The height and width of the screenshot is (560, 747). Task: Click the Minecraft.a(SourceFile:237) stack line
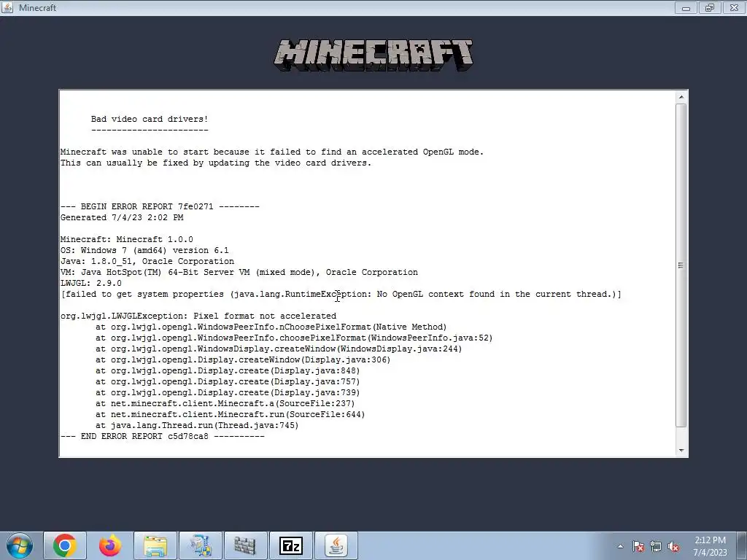tap(225, 404)
